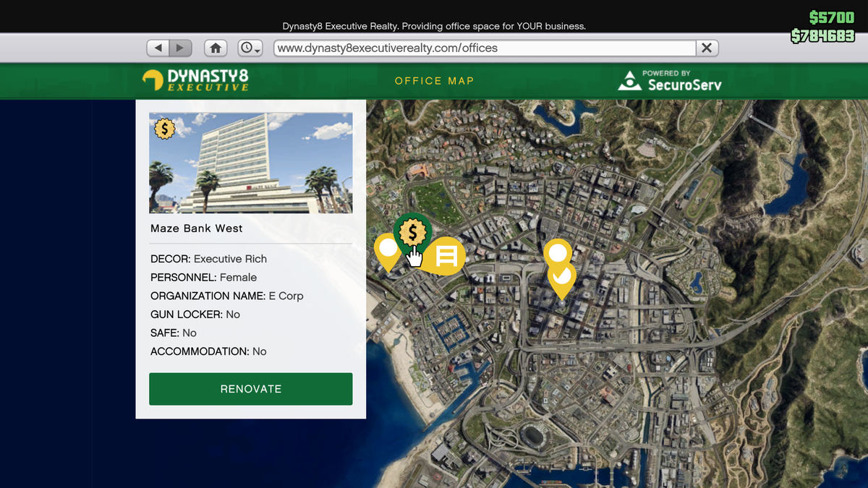Select the yellow pin above the checkmark pin
This screenshot has height=488, width=868.
(558, 252)
